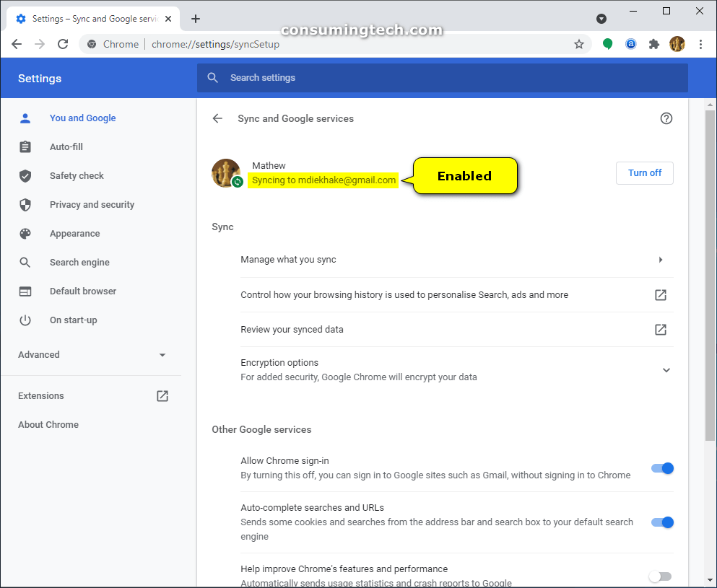Image resolution: width=717 pixels, height=588 pixels.
Task: Open help for Sync and Google services
Action: [x=666, y=118]
